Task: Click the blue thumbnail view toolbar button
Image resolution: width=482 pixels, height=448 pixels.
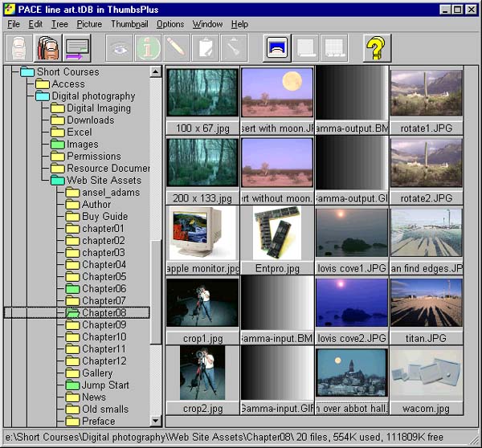Action: [x=277, y=48]
